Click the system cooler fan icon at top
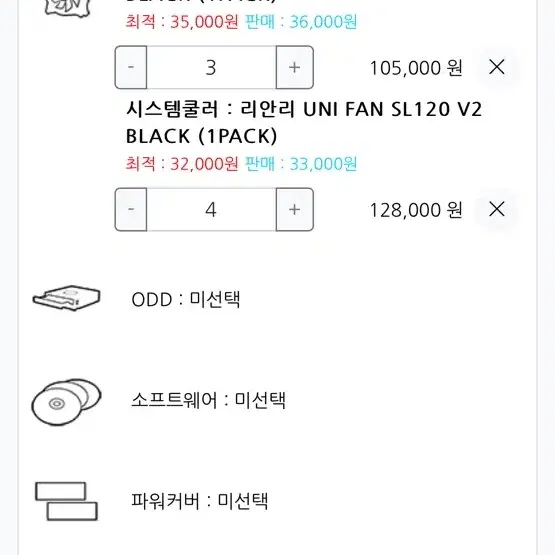 coord(67,8)
